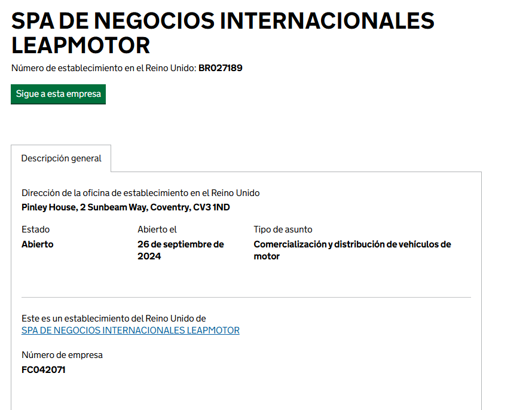This screenshot has width=532, height=410.
Task: Click 'Comercialización y distribución de vehículos de motor'
Action: click(352, 250)
